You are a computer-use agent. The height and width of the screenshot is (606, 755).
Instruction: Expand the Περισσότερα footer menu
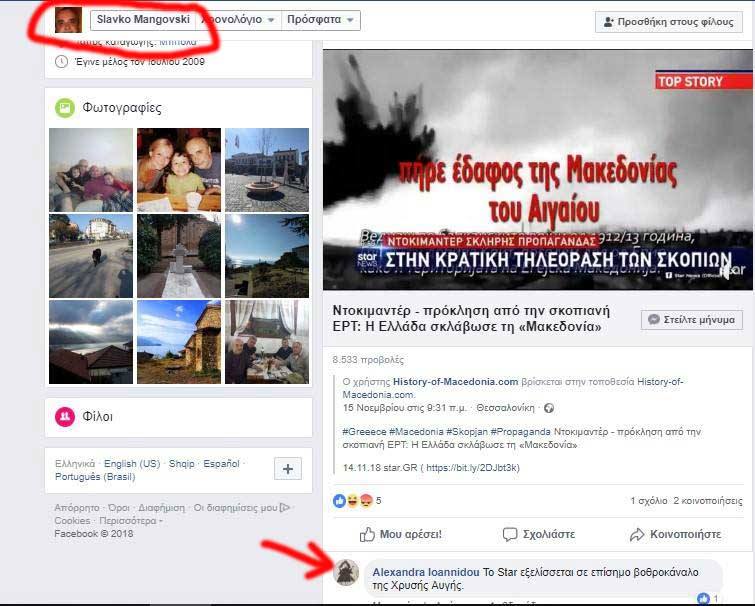tap(130, 521)
